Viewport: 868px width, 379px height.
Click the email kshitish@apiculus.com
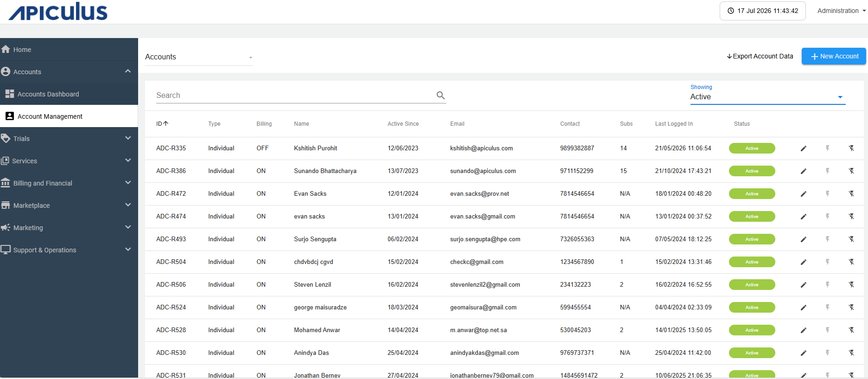[482, 148]
